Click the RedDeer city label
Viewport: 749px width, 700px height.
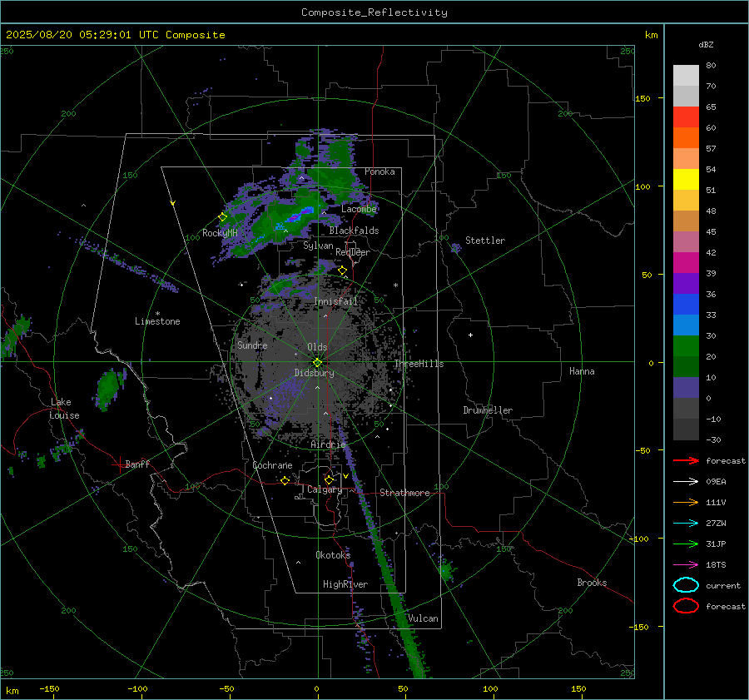pos(353,252)
